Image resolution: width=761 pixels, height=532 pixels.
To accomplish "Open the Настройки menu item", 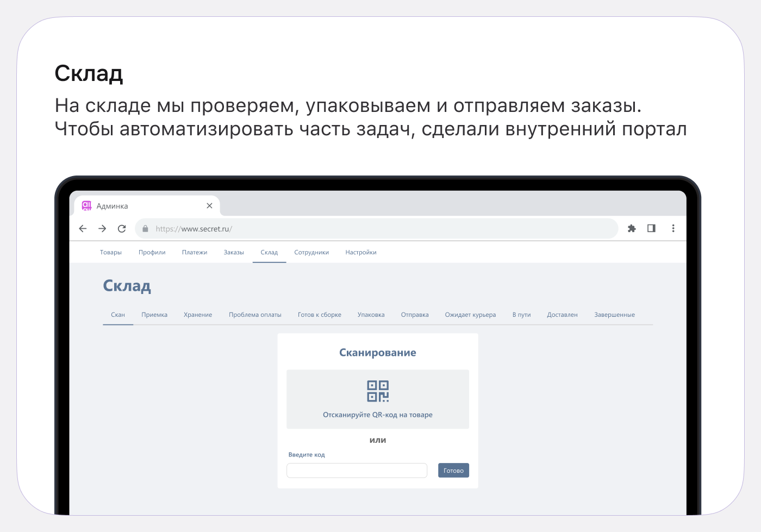I will click(361, 253).
